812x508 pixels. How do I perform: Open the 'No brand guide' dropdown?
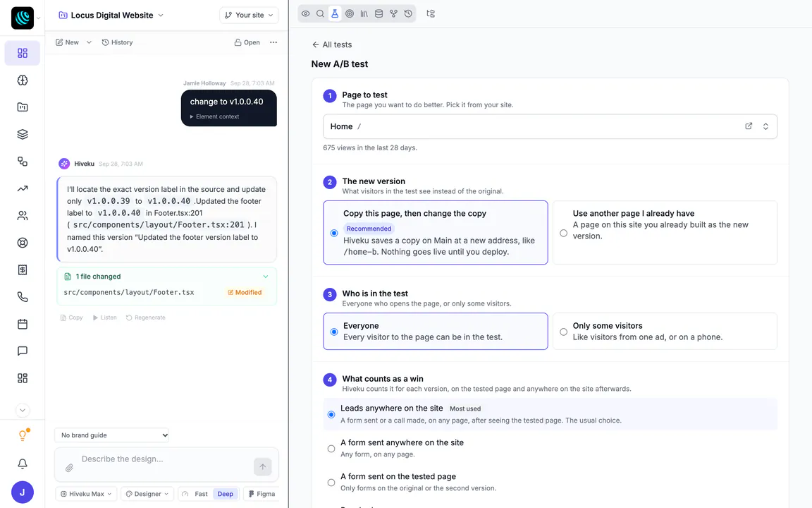coord(112,435)
